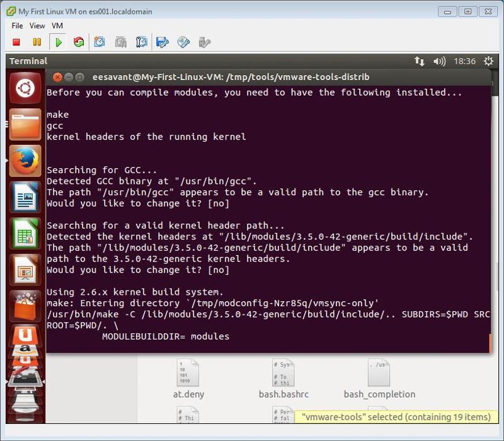This screenshot has width=504, height=441.
Task: Click the red Power Off VM button
Action: tap(16, 42)
